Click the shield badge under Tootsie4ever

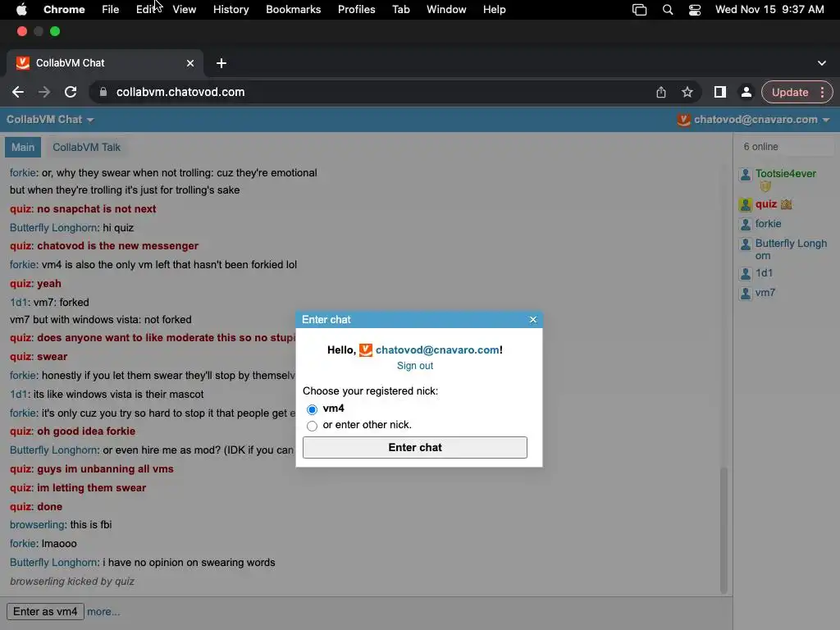(765, 186)
